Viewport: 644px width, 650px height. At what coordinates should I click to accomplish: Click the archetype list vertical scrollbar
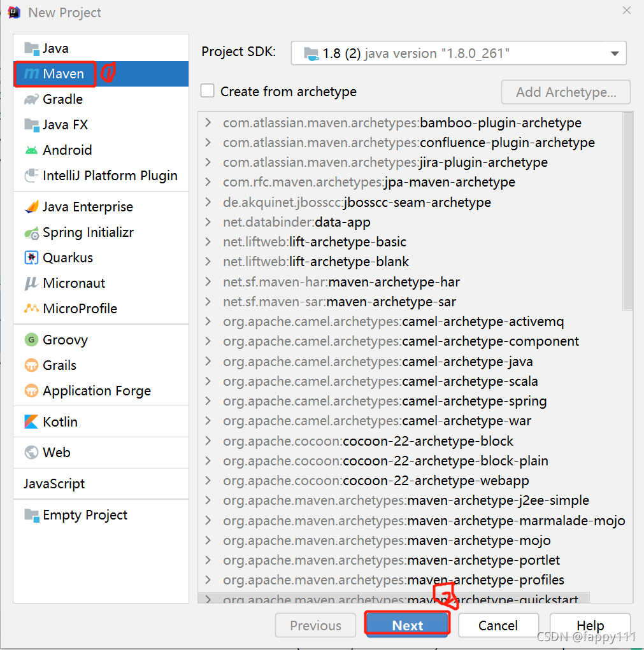click(627, 211)
